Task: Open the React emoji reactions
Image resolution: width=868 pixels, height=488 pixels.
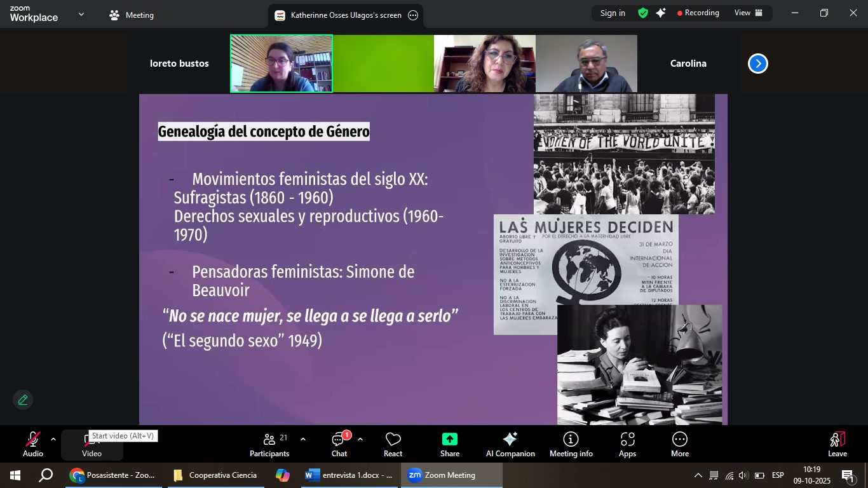Action: pos(393,444)
